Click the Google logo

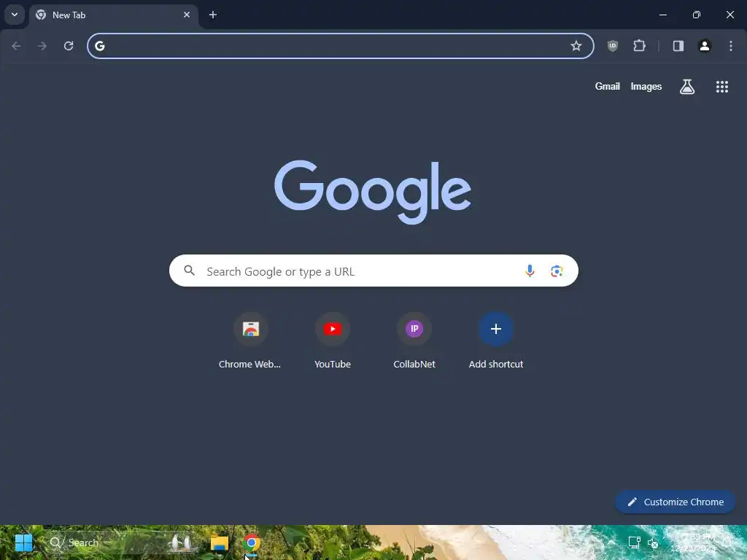(x=373, y=192)
